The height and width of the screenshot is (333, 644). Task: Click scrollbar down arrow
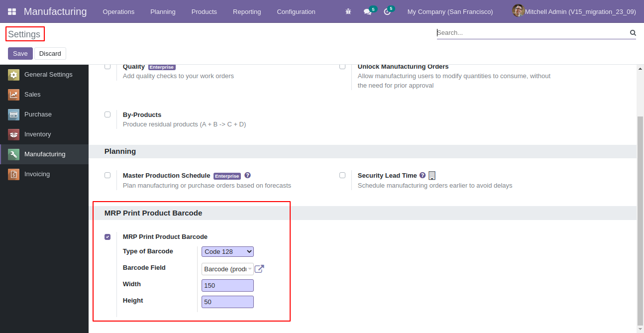(x=641, y=329)
